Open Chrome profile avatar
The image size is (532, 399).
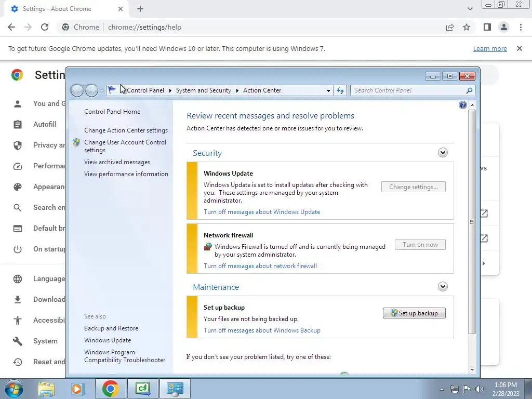(x=504, y=27)
